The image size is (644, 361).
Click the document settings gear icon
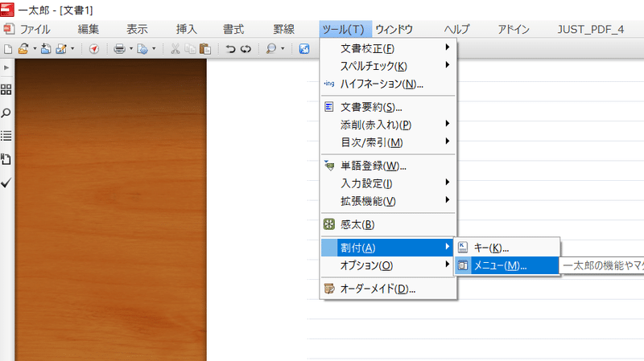click(x=142, y=49)
